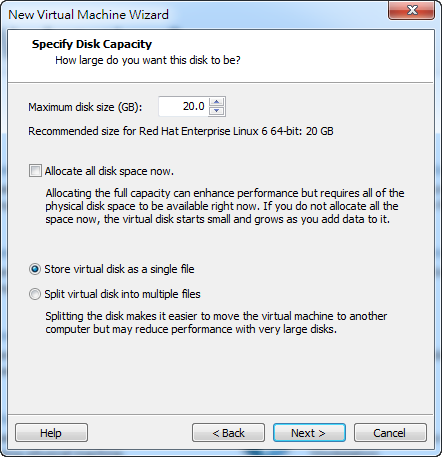Cancel the New Virtual Machine Wizard

click(x=390, y=433)
